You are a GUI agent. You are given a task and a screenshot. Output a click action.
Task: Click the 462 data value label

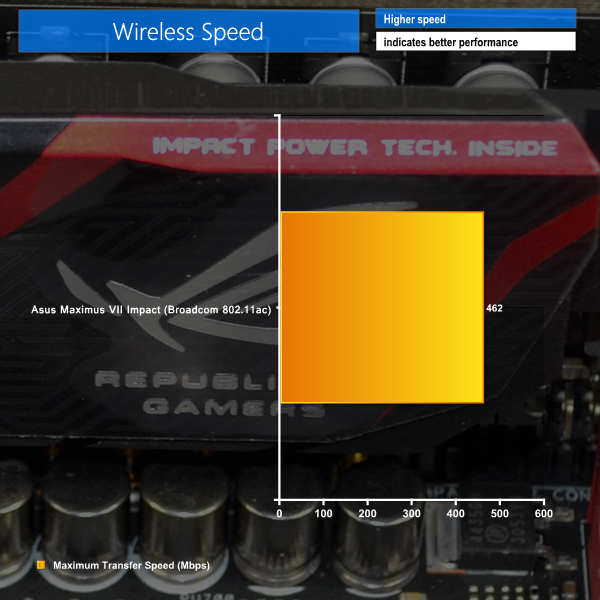(494, 308)
